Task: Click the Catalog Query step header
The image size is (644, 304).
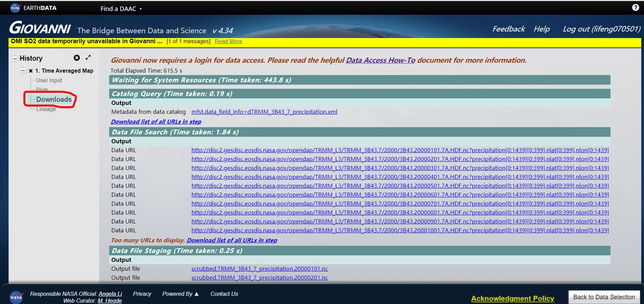Action: tap(360, 94)
